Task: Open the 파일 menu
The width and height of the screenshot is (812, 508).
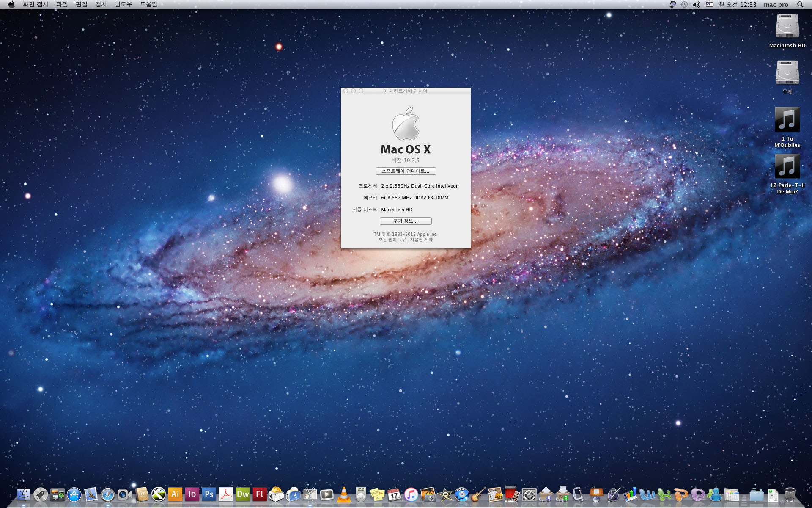Action: pos(62,4)
